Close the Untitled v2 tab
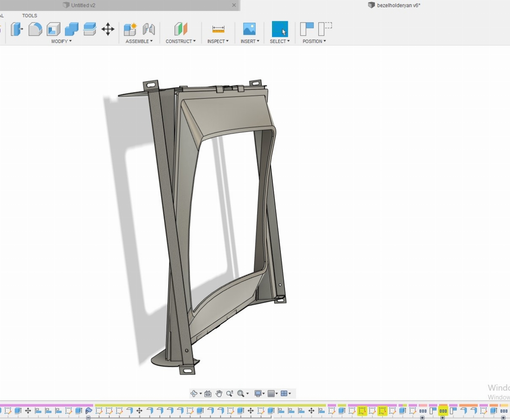 click(234, 5)
